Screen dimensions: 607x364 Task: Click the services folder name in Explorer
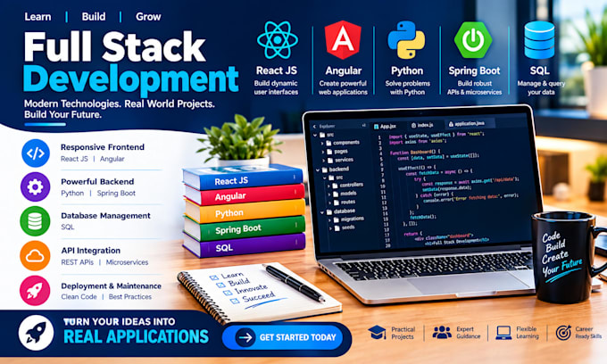pyautogui.click(x=345, y=160)
